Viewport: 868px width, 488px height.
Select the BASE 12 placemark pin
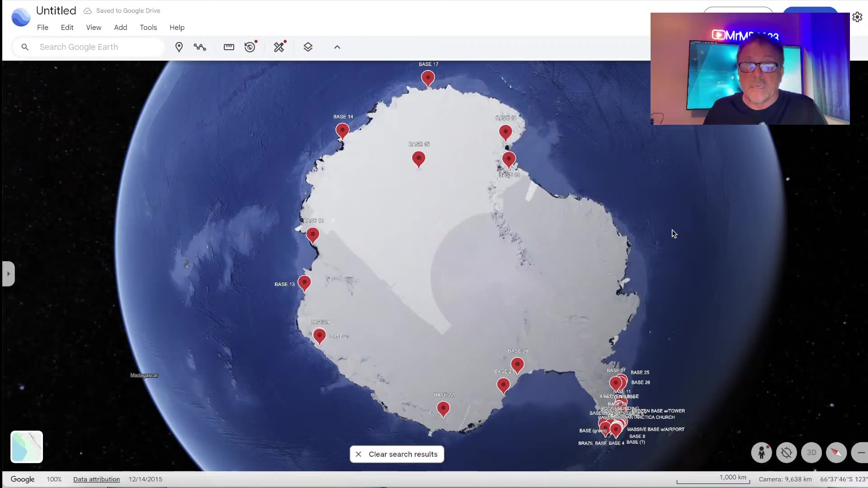click(312, 235)
